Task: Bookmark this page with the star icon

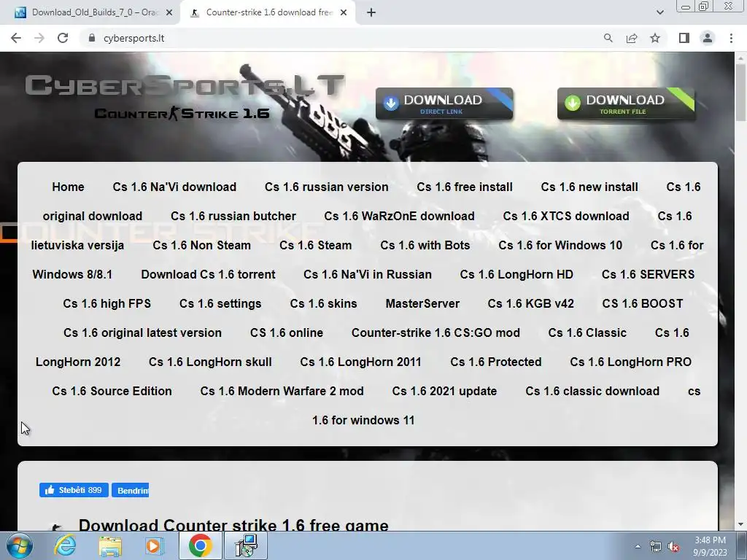Action: click(x=655, y=38)
